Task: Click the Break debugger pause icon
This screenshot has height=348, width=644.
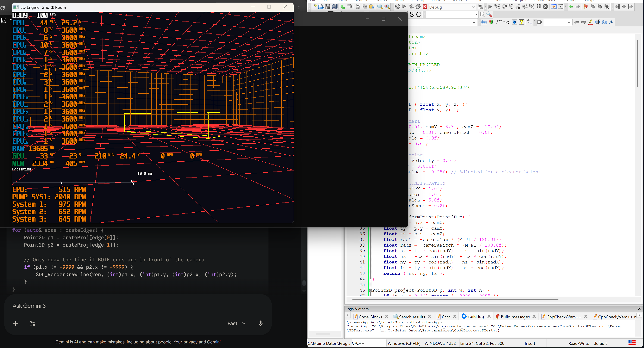Action: 539,7
